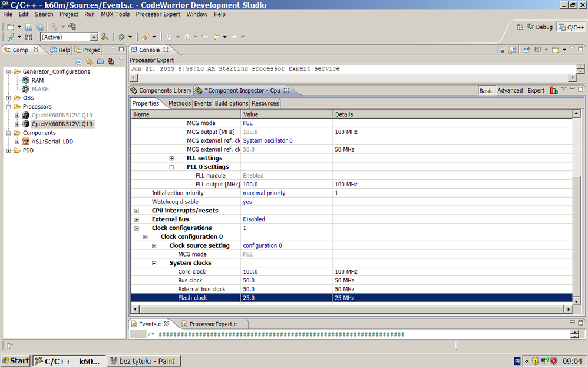Image resolution: width=588 pixels, height=368 pixels.
Task: Click the link-with-editor icon in Components view
Action: (x=89, y=61)
